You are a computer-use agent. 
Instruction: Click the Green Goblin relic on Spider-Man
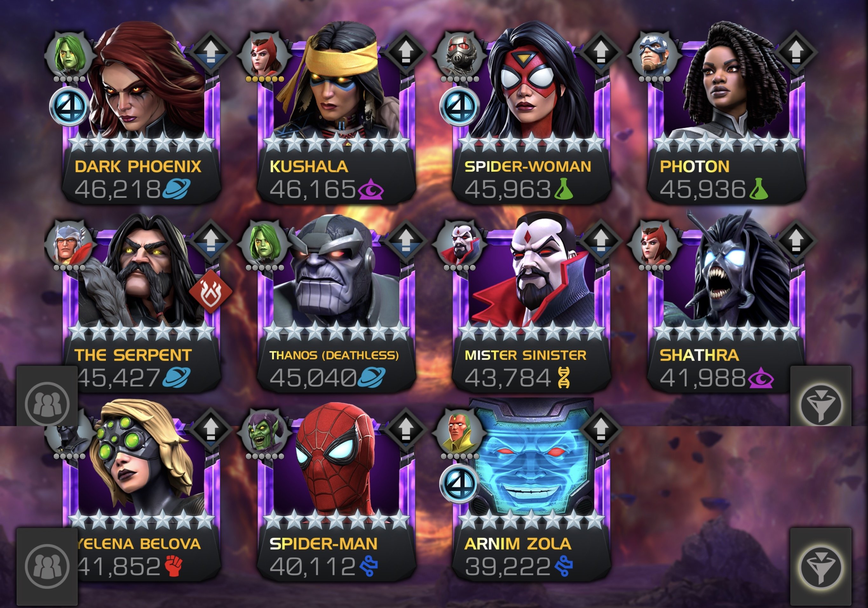(264, 432)
